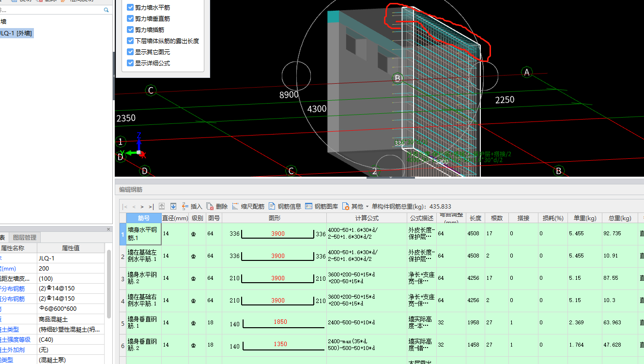Click 插入 insert row button

[x=192, y=206]
